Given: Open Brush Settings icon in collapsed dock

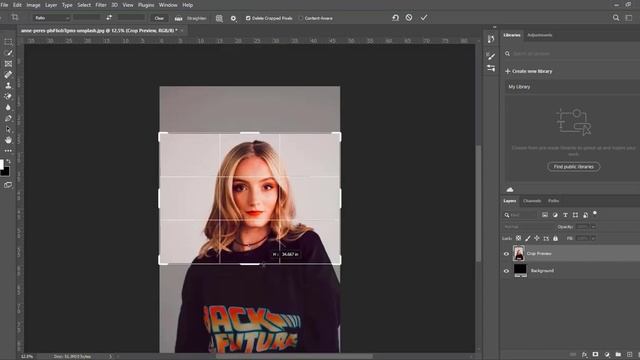Looking at the screenshot, I should (491, 56).
